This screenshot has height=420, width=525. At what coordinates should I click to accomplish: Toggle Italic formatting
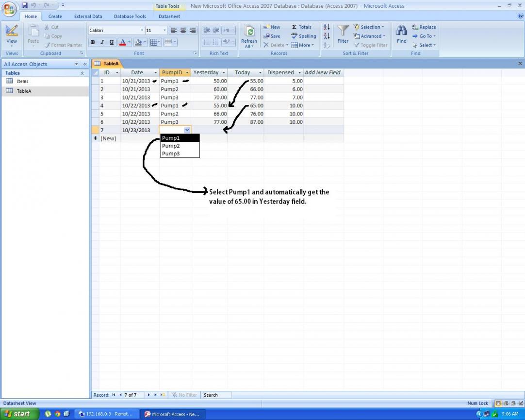click(102, 42)
